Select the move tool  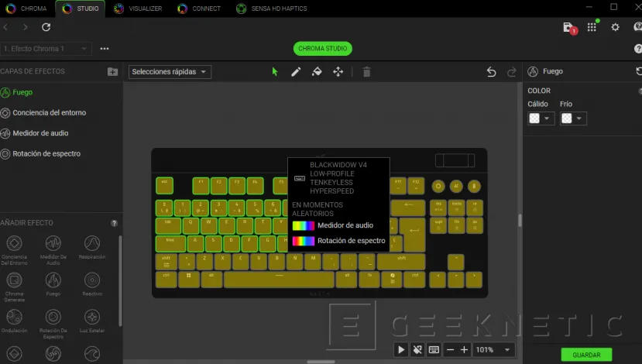[338, 72]
